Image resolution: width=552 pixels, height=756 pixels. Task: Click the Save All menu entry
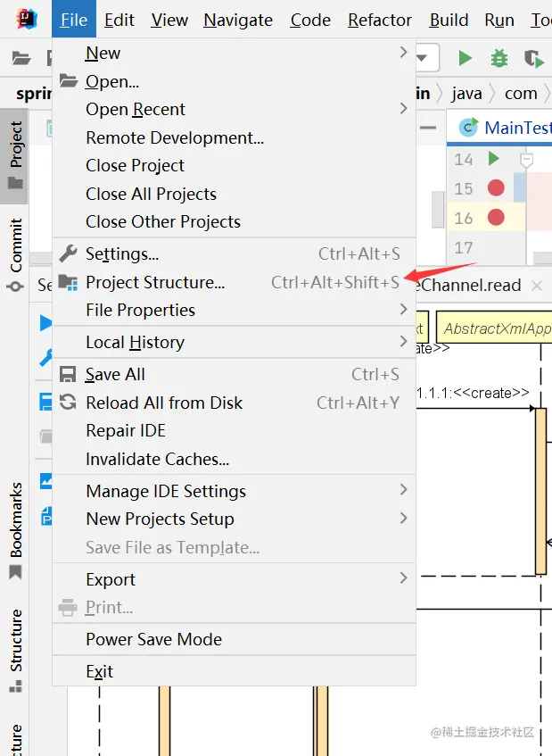point(115,375)
